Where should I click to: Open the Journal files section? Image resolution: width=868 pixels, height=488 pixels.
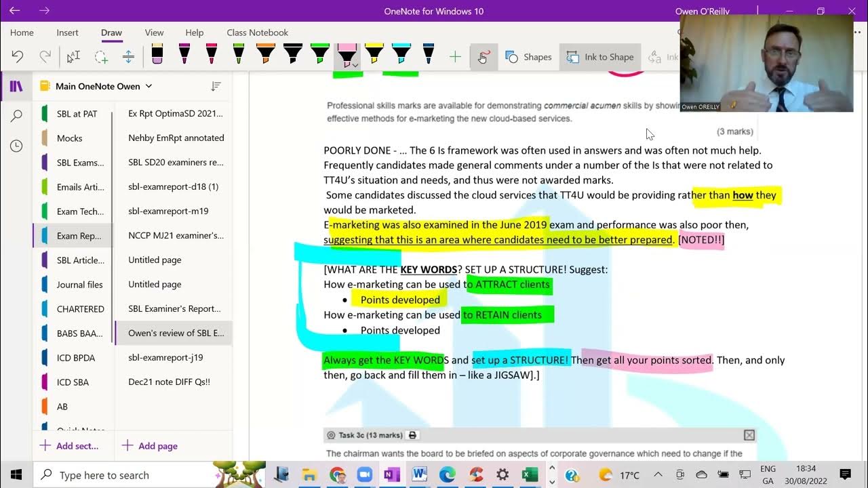(72, 285)
